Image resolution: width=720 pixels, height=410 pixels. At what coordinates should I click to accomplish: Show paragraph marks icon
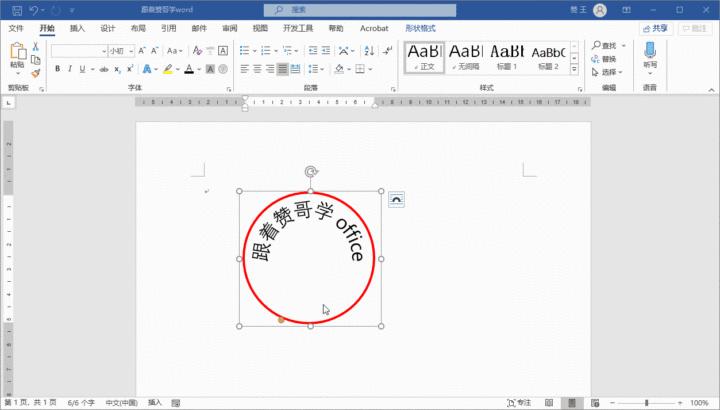(388, 51)
